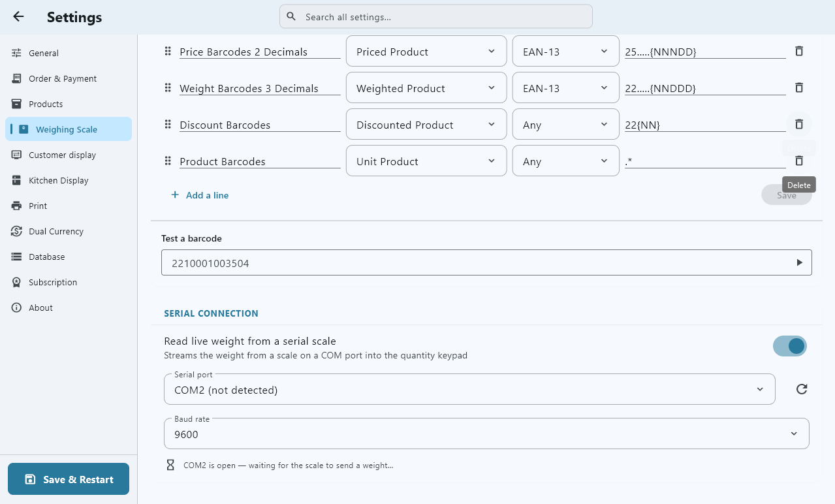835x504 pixels.
Task: Open the Subscription section
Action: (69, 282)
